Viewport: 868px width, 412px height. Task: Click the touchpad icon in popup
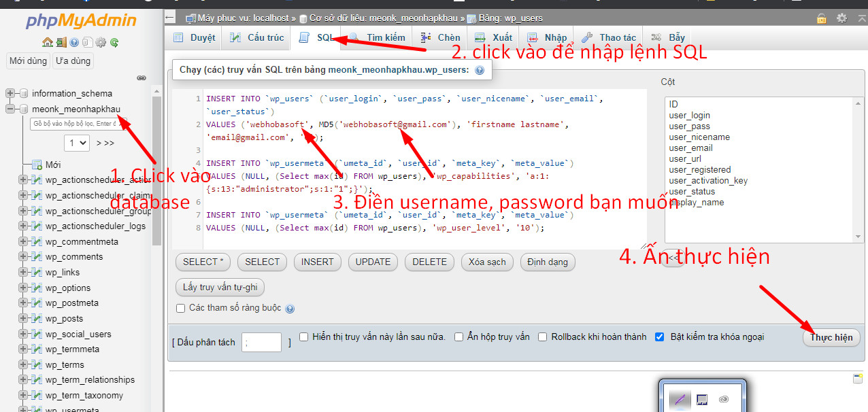pos(703,399)
